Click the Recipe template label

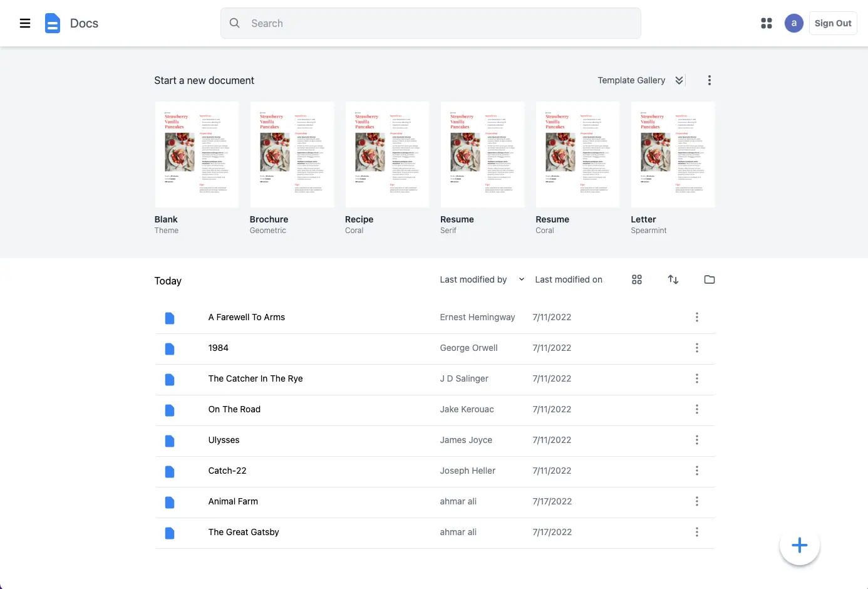tap(359, 219)
